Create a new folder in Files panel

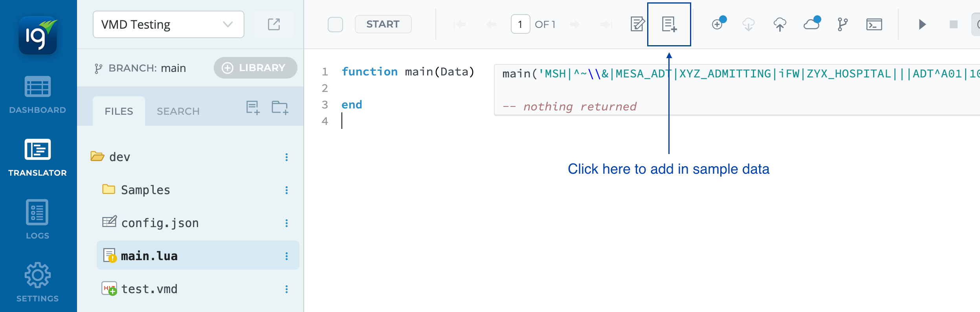[280, 107]
